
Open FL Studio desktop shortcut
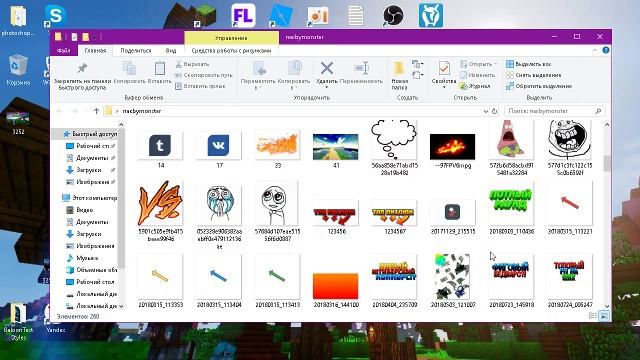(243, 16)
